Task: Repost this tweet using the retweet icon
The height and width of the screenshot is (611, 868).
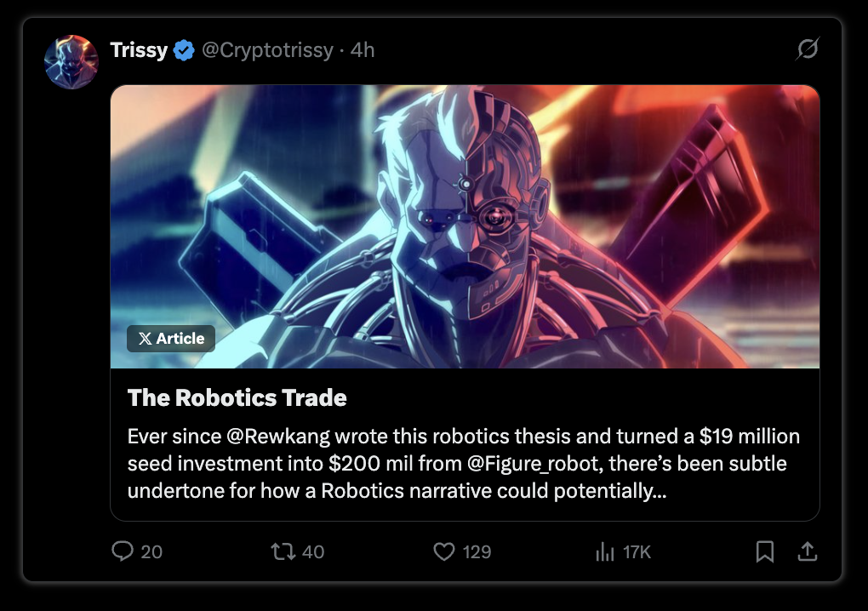Action: 283,551
